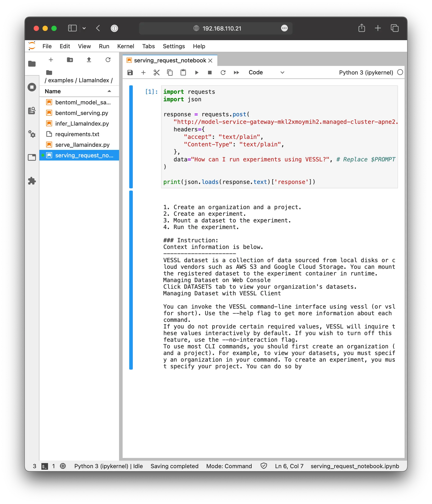The height and width of the screenshot is (504, 432).
Task: Toggle the notebook trust shield icon
Action: pyautogui.click(x=263, y=466)
